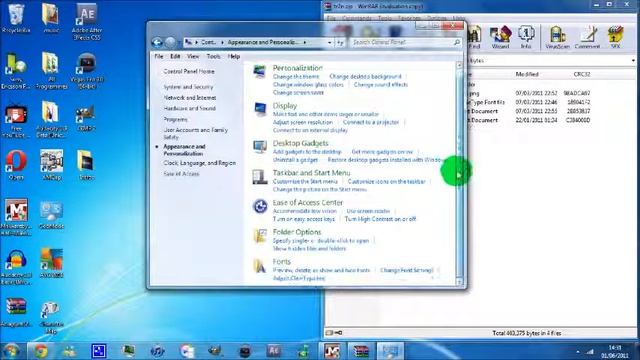Click the SFX button in WinRAR toolbar
Screen dimensions: 640x360
click(616, 37)
